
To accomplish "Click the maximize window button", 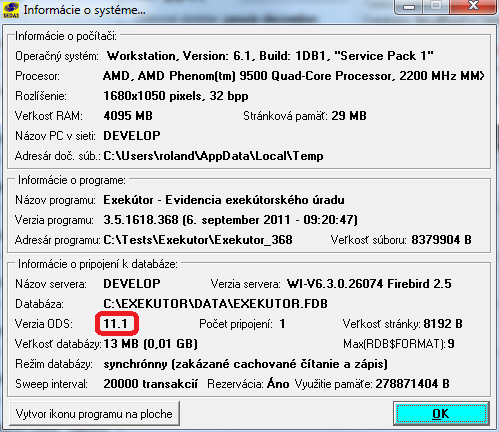I will (x=436, y=6).
